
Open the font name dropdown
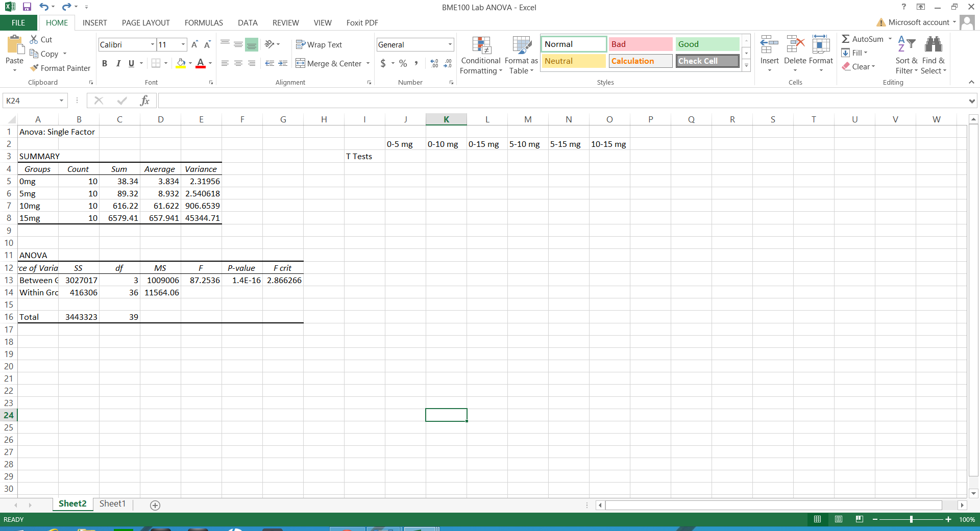(x=152, y=45)
